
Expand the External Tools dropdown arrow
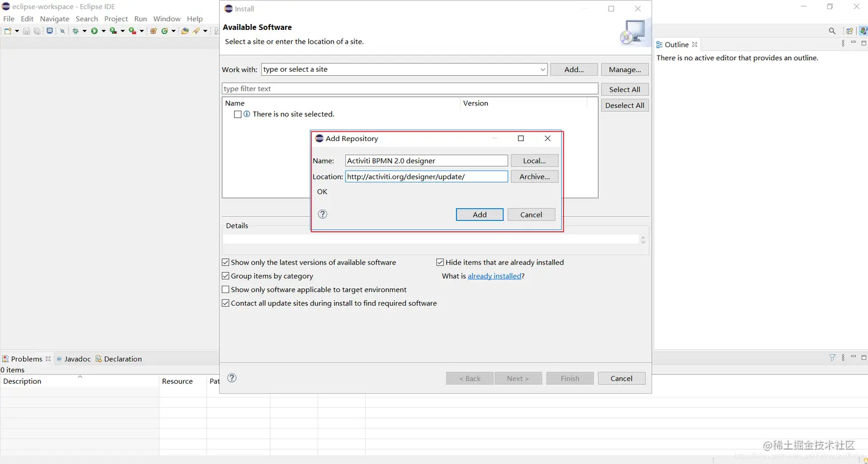click(x=142, y=31)
